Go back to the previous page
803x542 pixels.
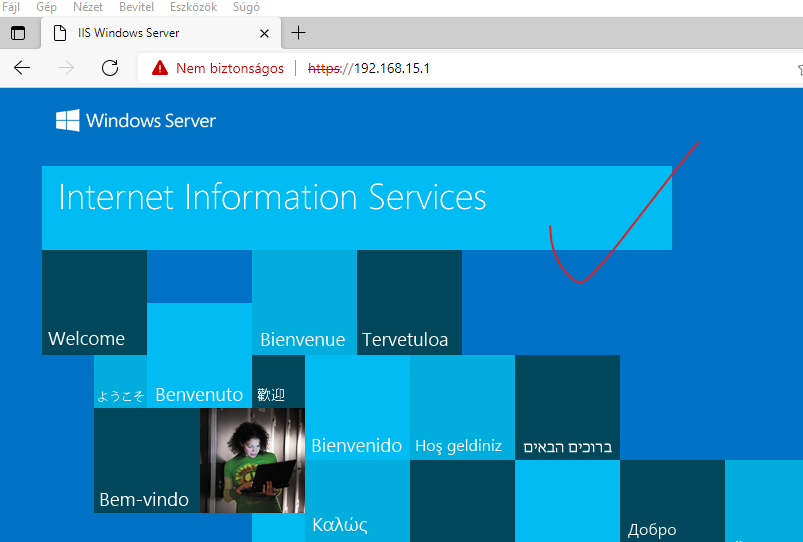coord(22,68)
